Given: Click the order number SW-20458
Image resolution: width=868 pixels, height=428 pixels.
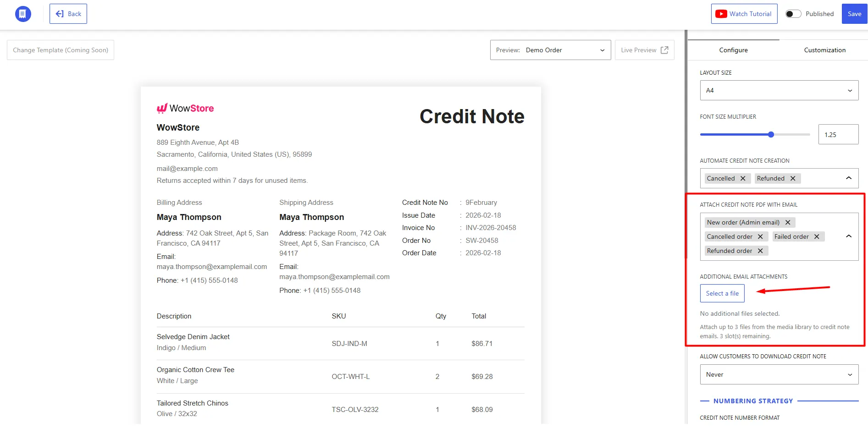Looking at the screenshot, I should (x=482, y=241).
